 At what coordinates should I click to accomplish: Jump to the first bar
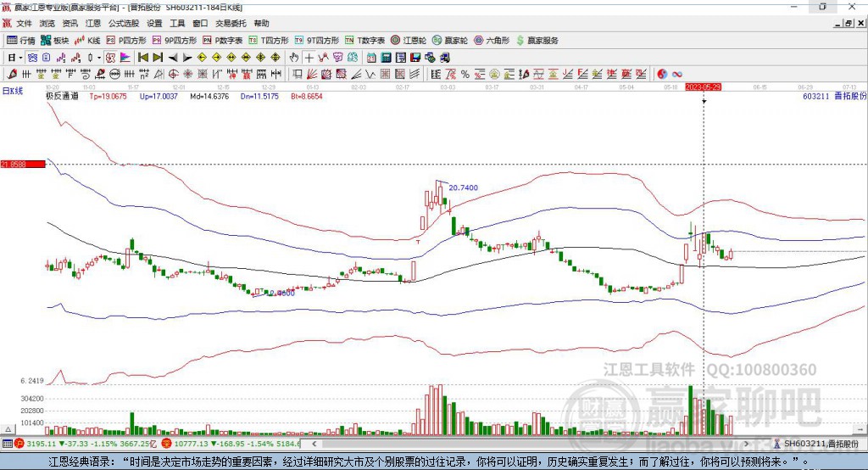pyautogui.click(x=142, y=58)
